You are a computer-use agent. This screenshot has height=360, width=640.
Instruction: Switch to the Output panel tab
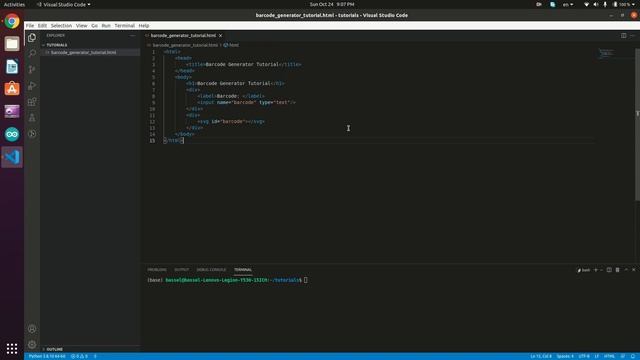pos(182,270)
